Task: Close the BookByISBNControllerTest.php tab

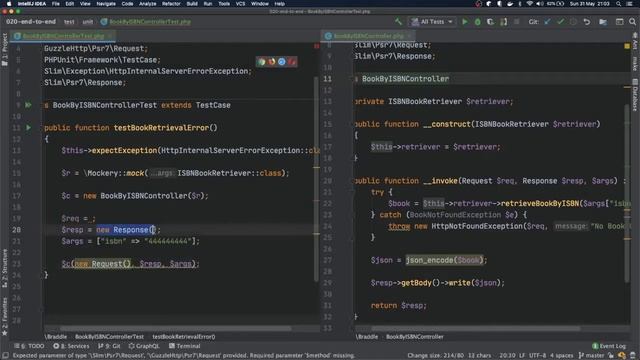Action: point(110,36)
